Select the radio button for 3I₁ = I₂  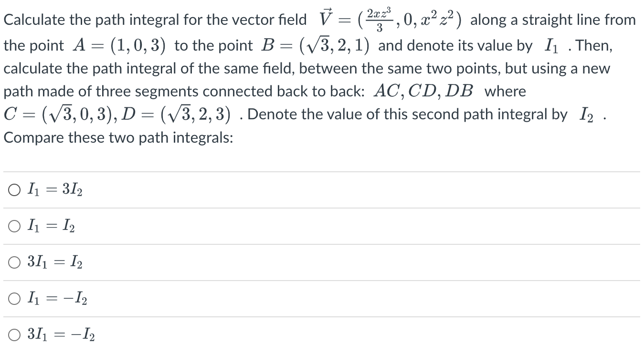tap(14, 262)
